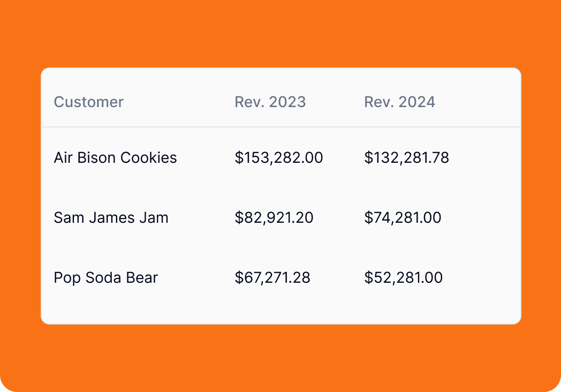Click the $74,281.00 revenue cell

(x=403, y=217)
